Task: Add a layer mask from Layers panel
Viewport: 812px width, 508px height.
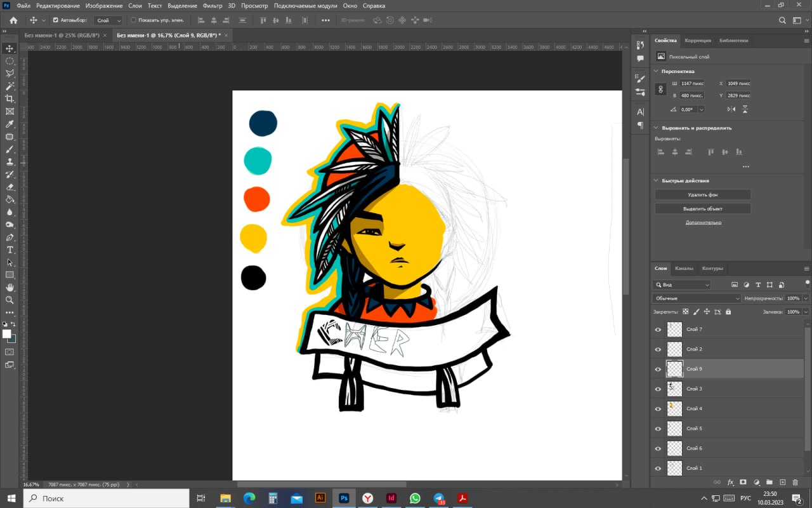Action: (x=743, y=483)
